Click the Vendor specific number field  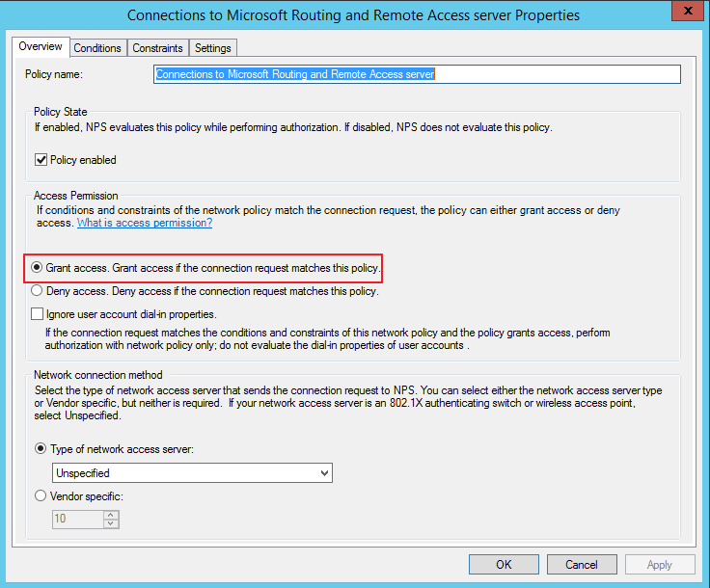click(x=78, y=519)
